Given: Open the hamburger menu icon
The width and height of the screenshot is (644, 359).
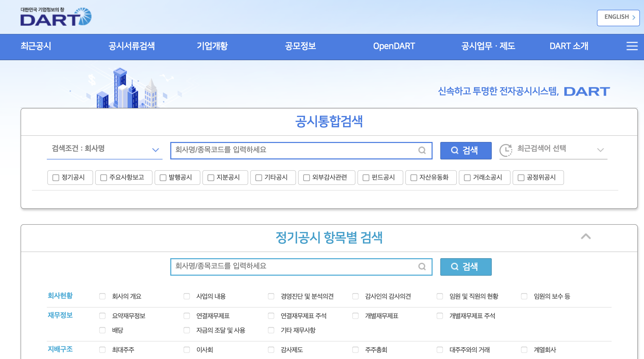Looking at the screenshot, I should pos(632,46).
